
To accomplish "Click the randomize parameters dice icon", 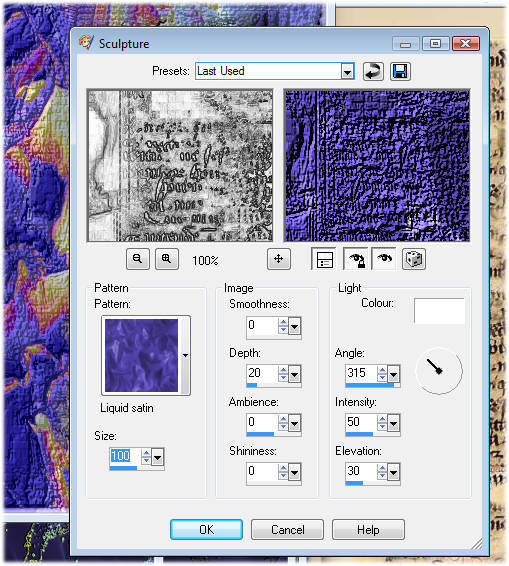I will point(414,259).
